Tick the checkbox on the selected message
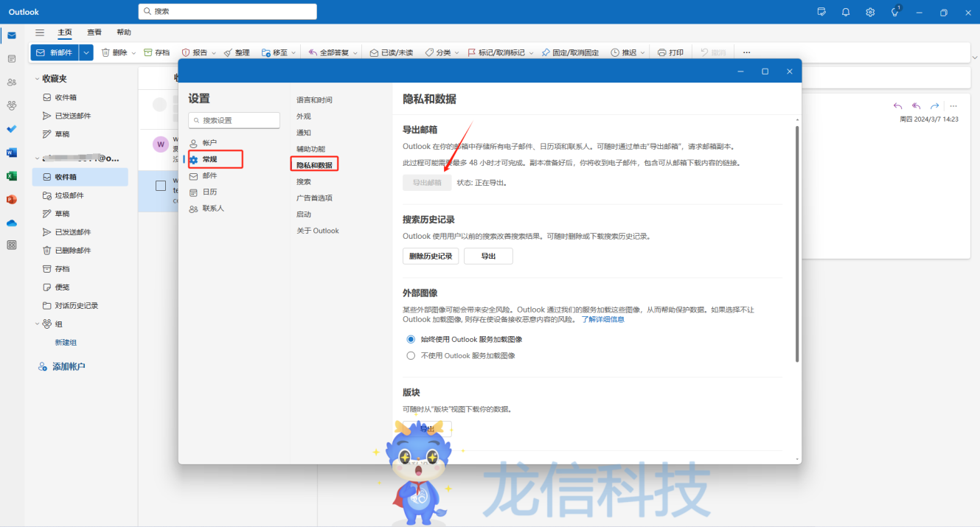 161,186
